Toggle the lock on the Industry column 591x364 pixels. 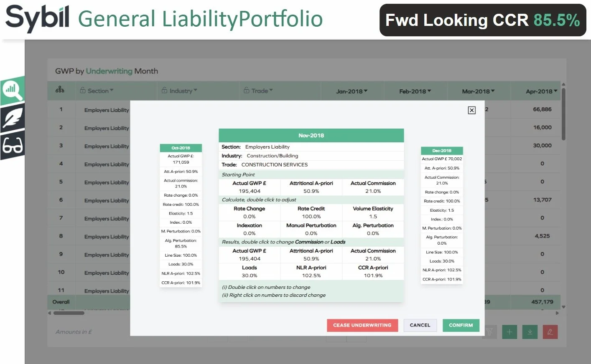(x=164, y=91)
